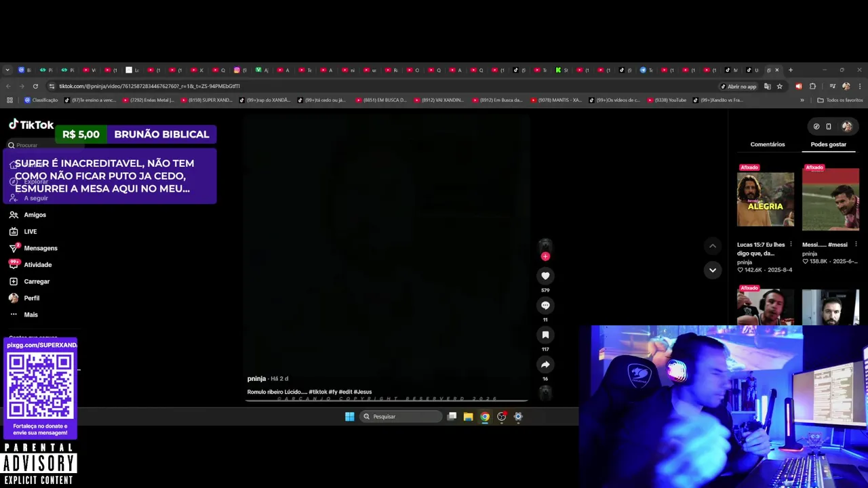The image size is (868, 488).
Task: Open the TikTok logo home link
Action: (31, 124)
